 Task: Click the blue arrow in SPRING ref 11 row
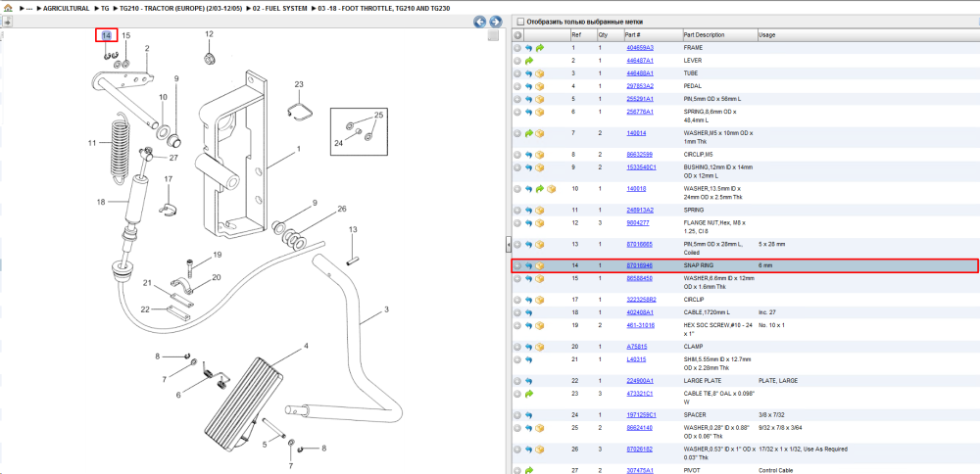point(529,211)
